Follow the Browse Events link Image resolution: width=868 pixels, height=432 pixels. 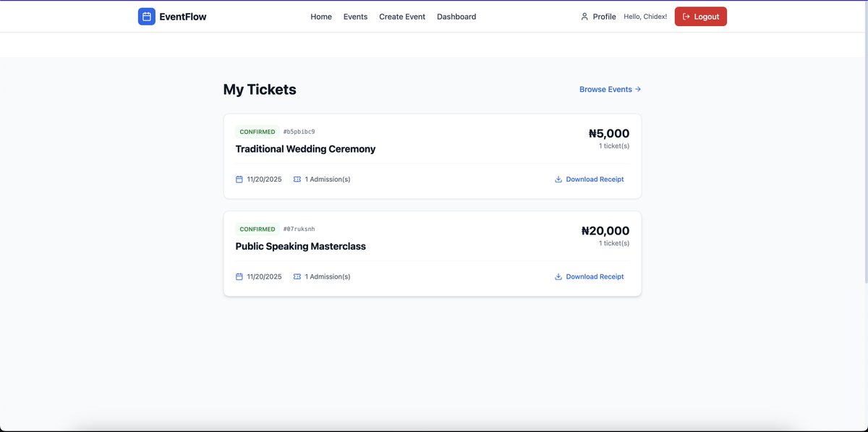(610, 90)
